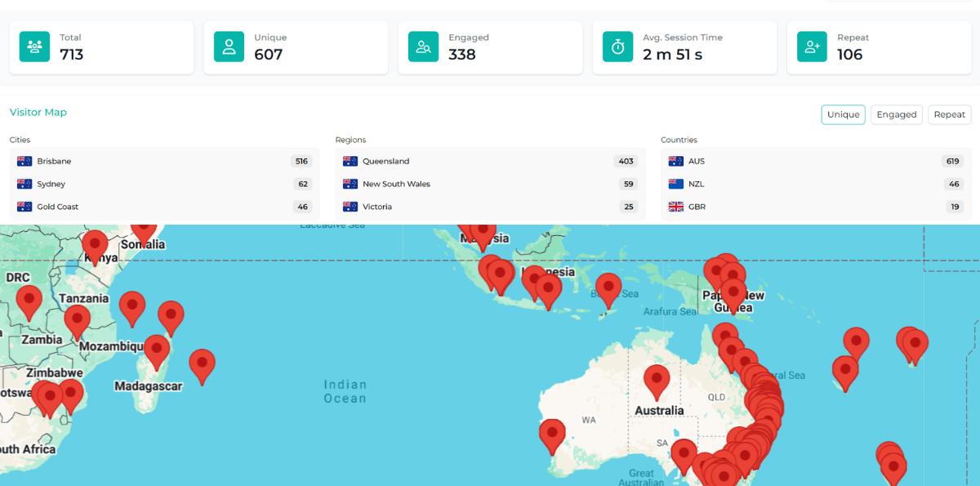Open the Engaged 338 stat card

[490, 47]
